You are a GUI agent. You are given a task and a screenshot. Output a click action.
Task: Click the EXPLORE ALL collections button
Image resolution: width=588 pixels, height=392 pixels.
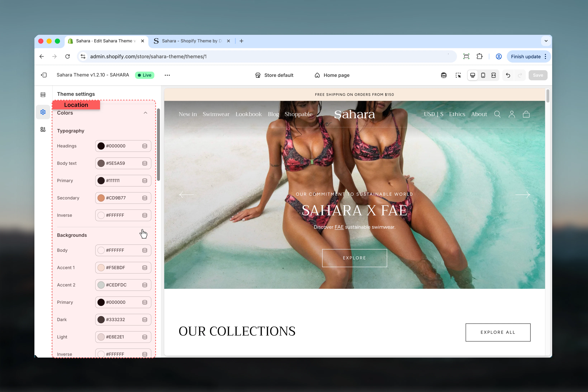point(498,332)
